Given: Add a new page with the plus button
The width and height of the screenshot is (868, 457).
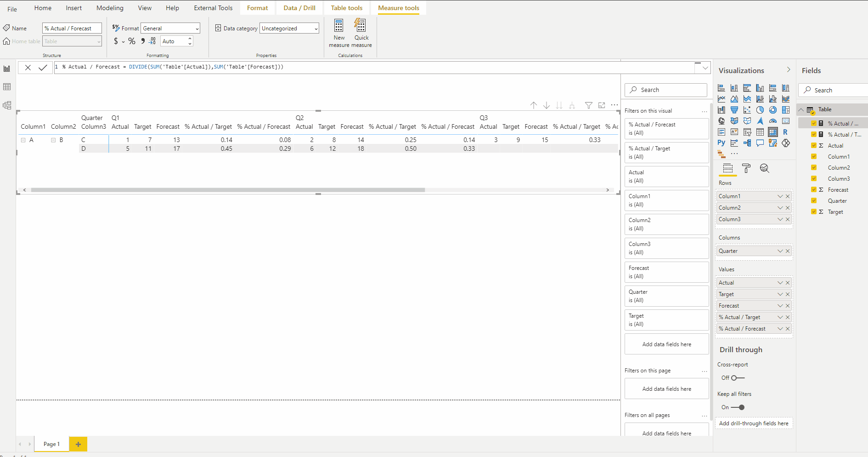Looking at the screenshot, I should click(x=78, y=444).
